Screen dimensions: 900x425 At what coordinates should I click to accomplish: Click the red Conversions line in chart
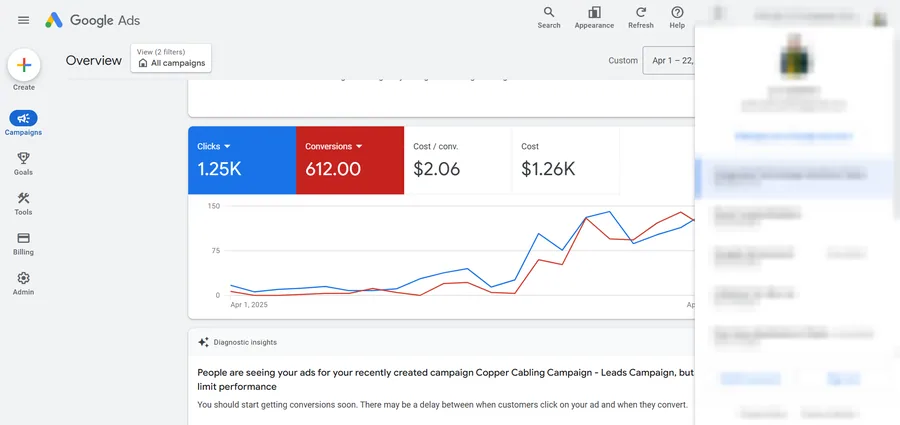coord(540,260)
